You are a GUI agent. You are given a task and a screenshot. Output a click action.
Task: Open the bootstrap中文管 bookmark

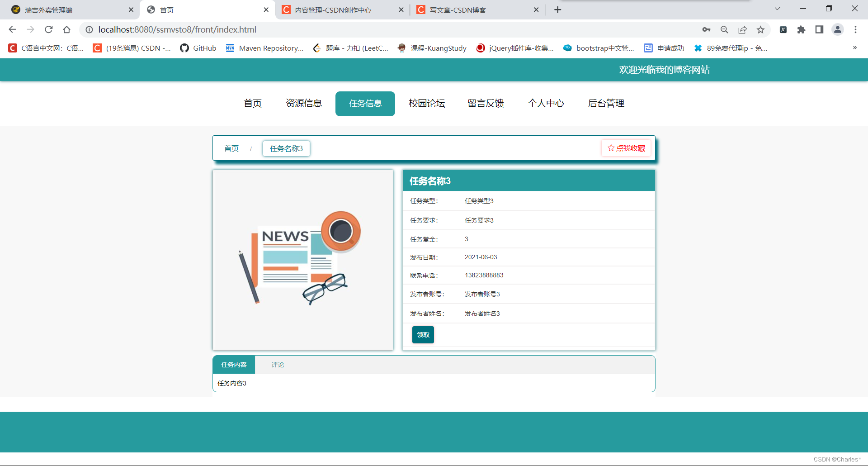click(x=599, y=48)
